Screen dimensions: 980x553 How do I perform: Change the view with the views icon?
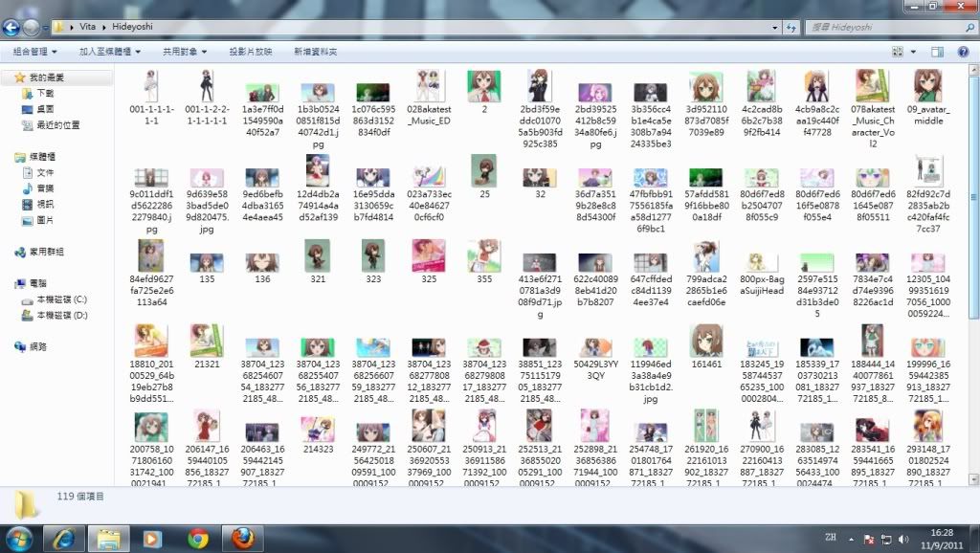click(898, 52)
